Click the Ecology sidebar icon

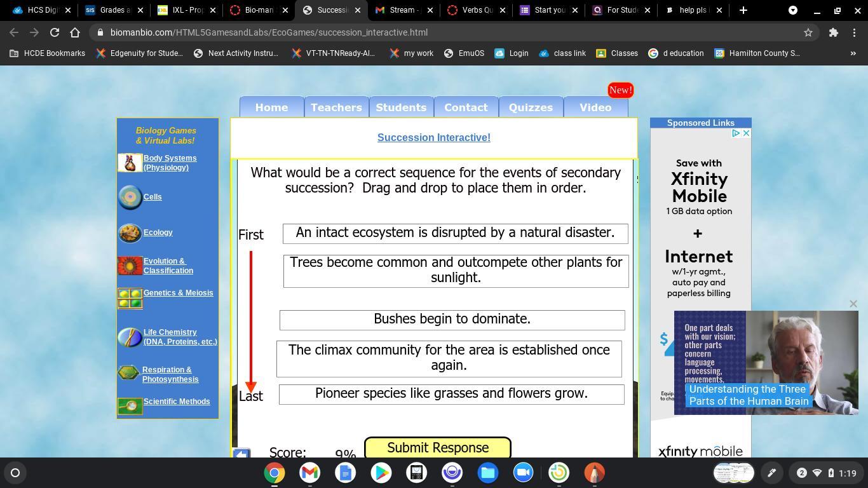130,233
